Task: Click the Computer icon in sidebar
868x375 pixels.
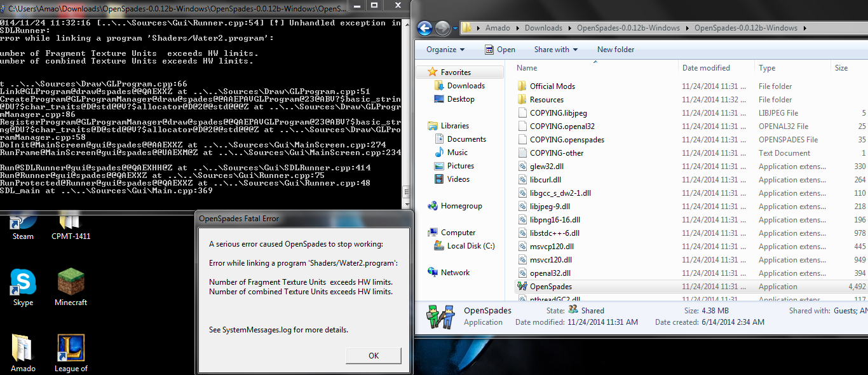Action: coord(433,233)
